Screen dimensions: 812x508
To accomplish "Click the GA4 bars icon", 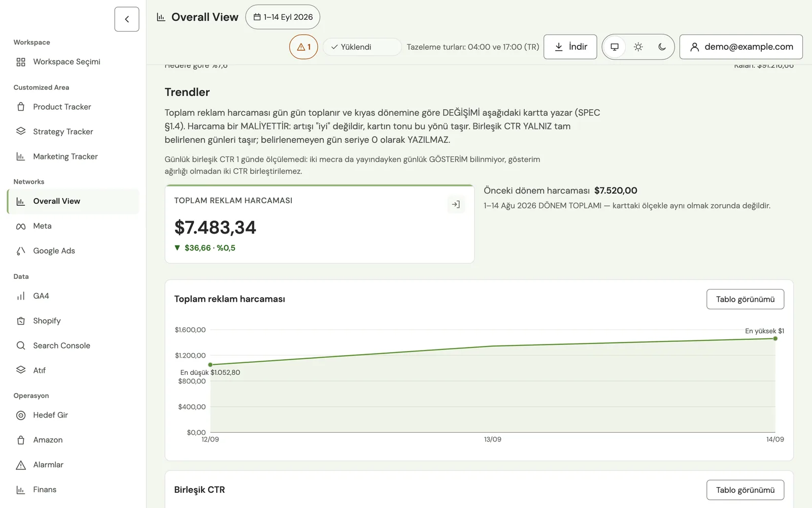I will click(x=21, y=296).
